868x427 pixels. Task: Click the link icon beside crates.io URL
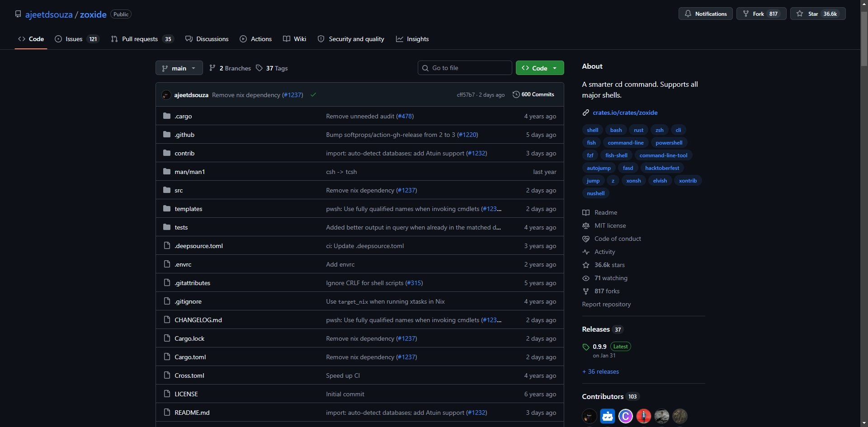586,113
